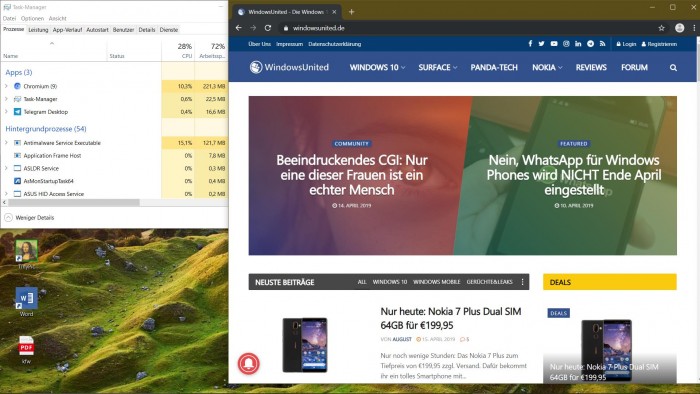Open the Mona Lisa desktop shortcut

click(x=26, y=254)
